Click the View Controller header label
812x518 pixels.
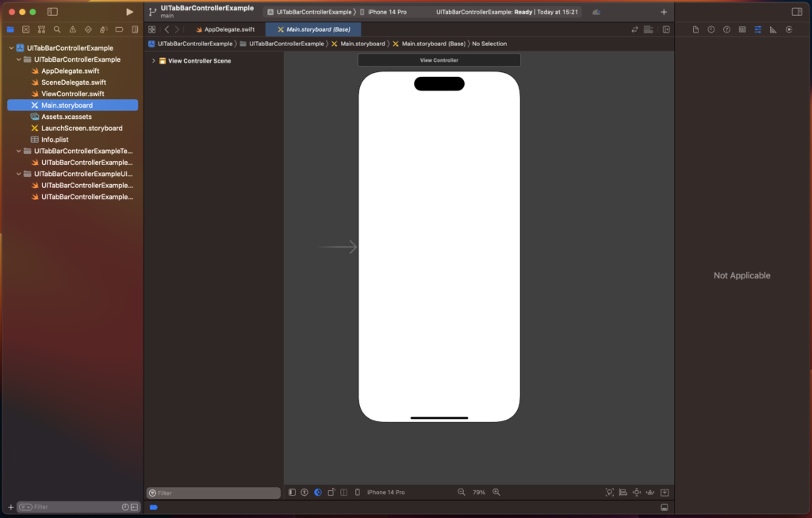(x=439, y=59)
